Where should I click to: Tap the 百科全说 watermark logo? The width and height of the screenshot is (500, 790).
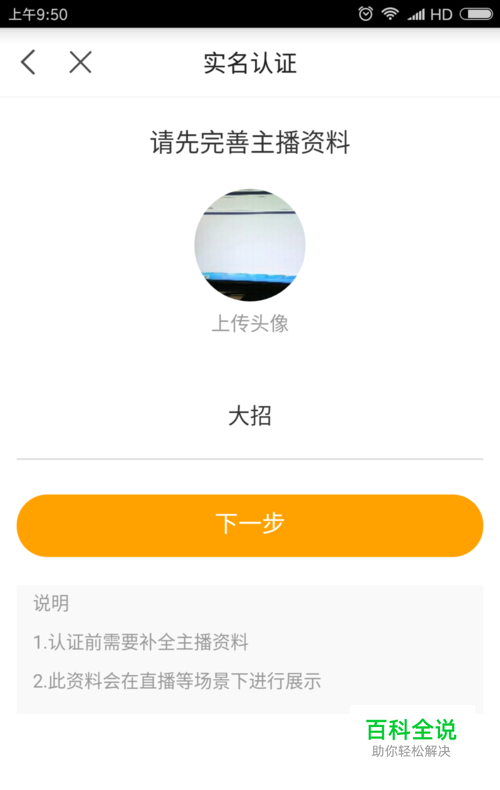(x=411, y=730)
